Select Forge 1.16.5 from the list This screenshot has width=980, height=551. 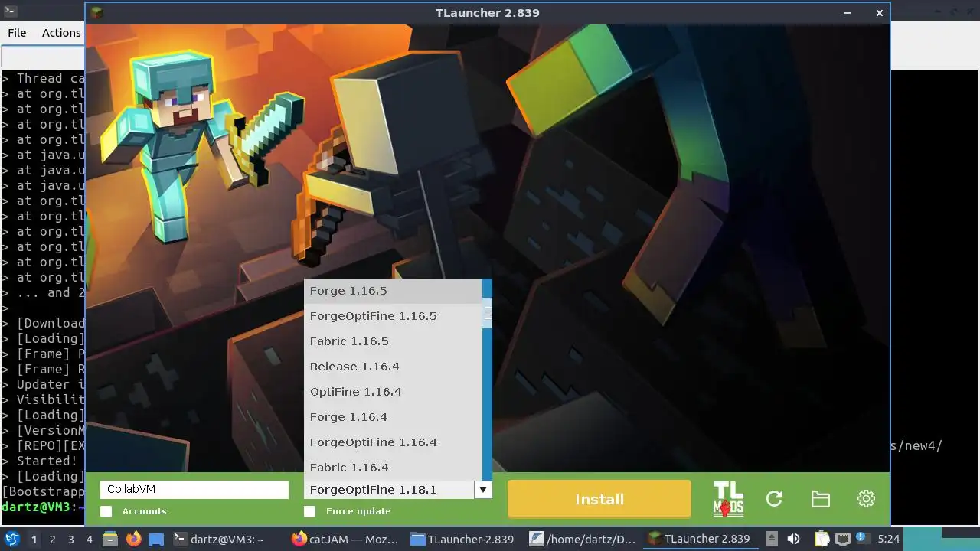pos(393,291)
